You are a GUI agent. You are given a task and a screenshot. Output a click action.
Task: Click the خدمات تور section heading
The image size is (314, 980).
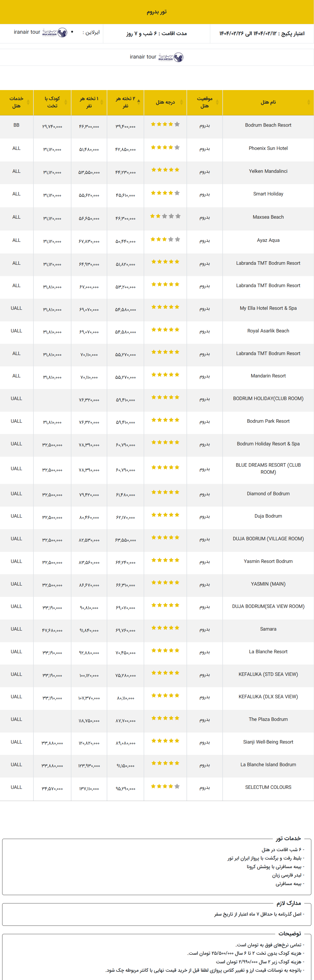point(289,838)
